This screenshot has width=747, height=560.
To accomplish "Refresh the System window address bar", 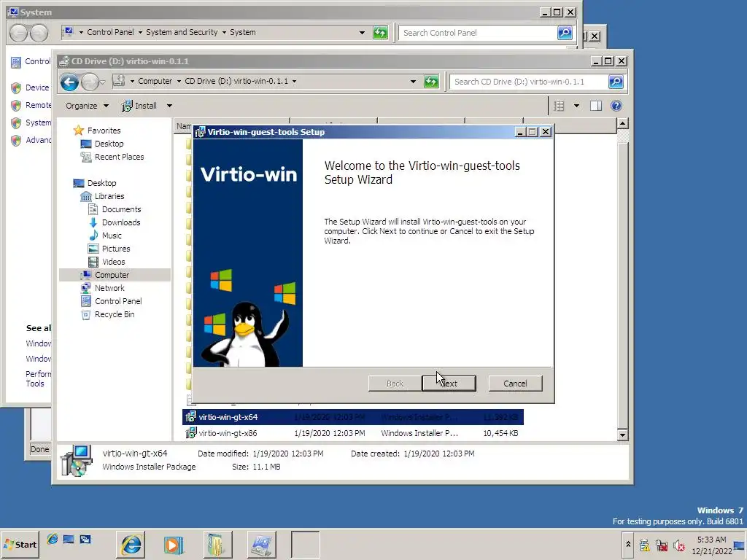I will [x=380, y=32].
